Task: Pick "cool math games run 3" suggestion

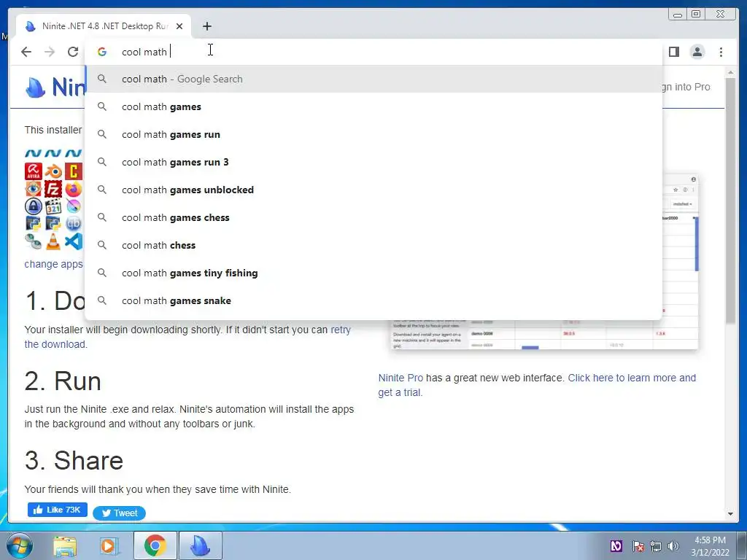Action: pos(373,162)
